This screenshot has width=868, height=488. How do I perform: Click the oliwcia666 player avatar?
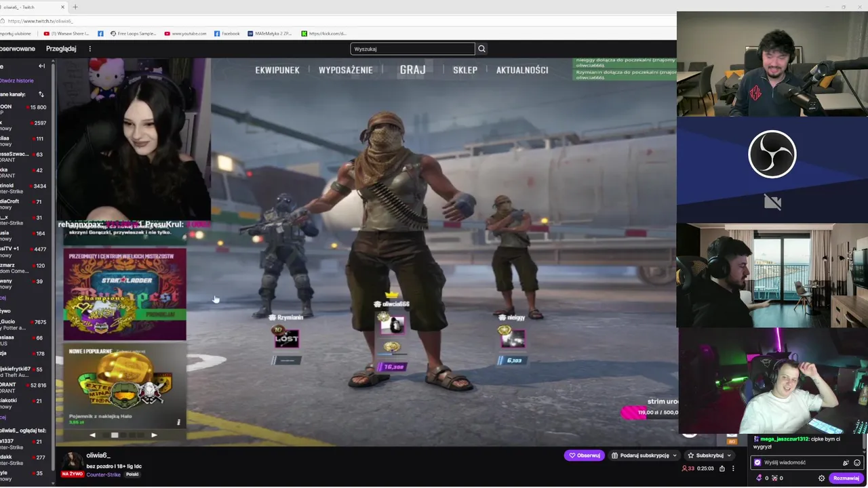tap(392, 325)
